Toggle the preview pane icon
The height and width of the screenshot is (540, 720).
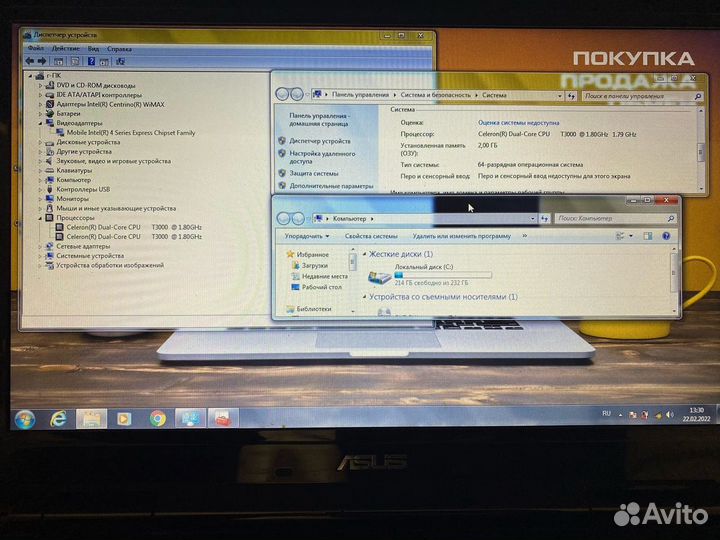(x=648, y=236)
